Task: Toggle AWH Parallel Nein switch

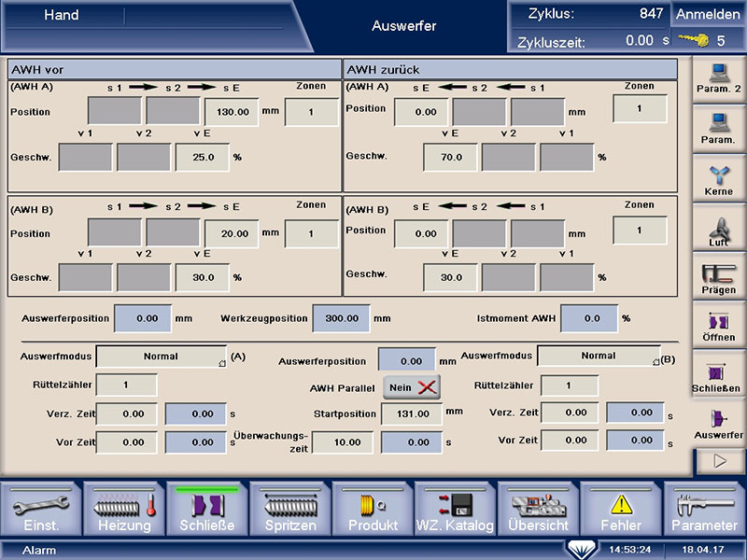Action: click(412, 387)
